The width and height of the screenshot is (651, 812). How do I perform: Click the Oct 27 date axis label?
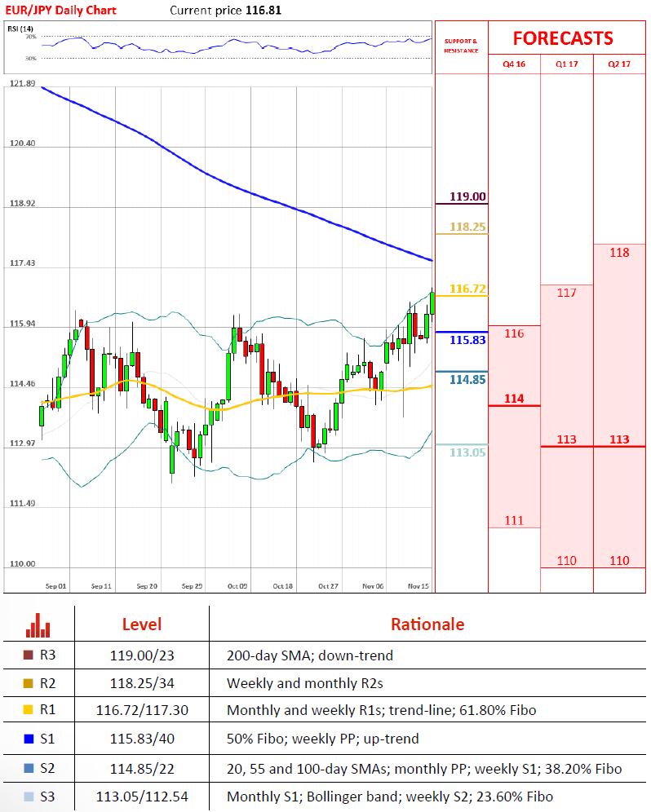pos(328,586)
